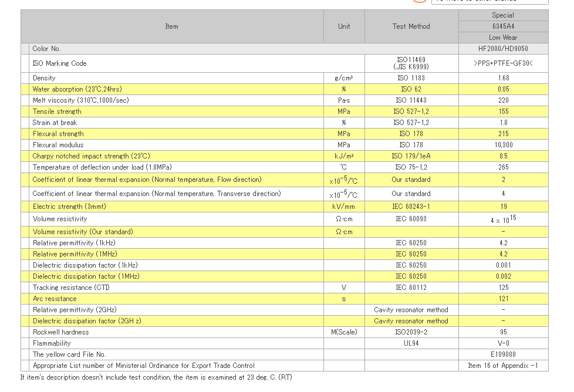Select the "Tensile strength" row label
The width and height of the screenshot is (574, 392).
coord(57,111)
